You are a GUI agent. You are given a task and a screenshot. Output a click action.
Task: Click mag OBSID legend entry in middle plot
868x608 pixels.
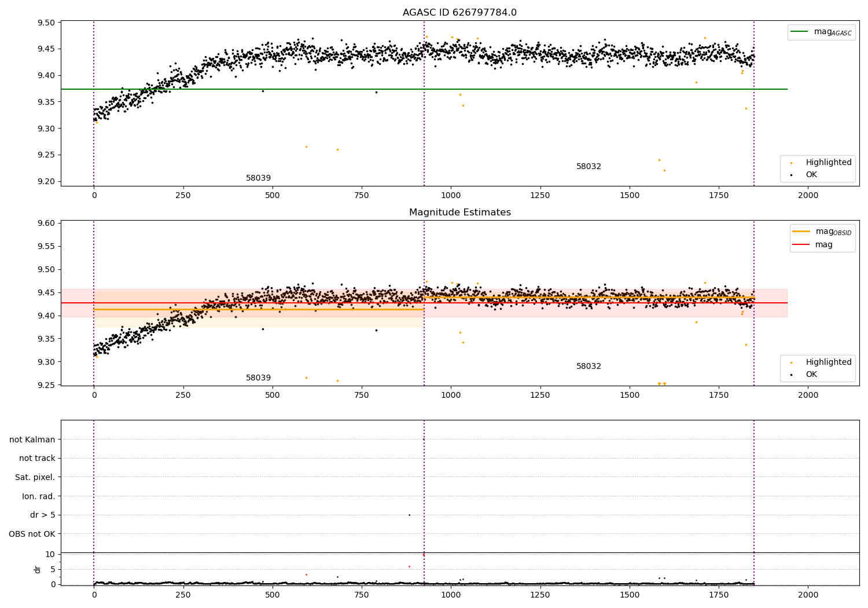(822, 232)
